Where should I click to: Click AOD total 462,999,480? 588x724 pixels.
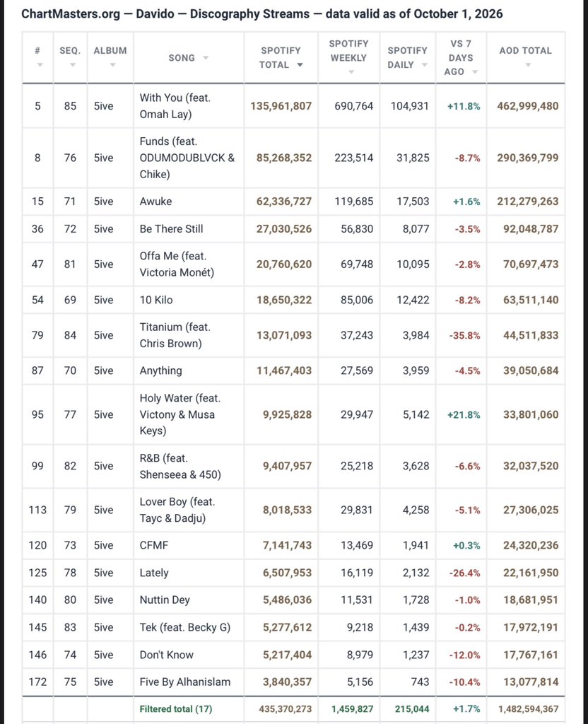527,106
